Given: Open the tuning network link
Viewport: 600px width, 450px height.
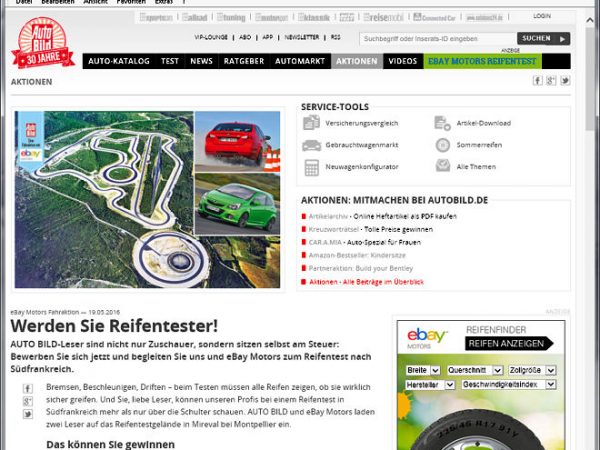Looking at the screenshot, I should pos(231,17).
